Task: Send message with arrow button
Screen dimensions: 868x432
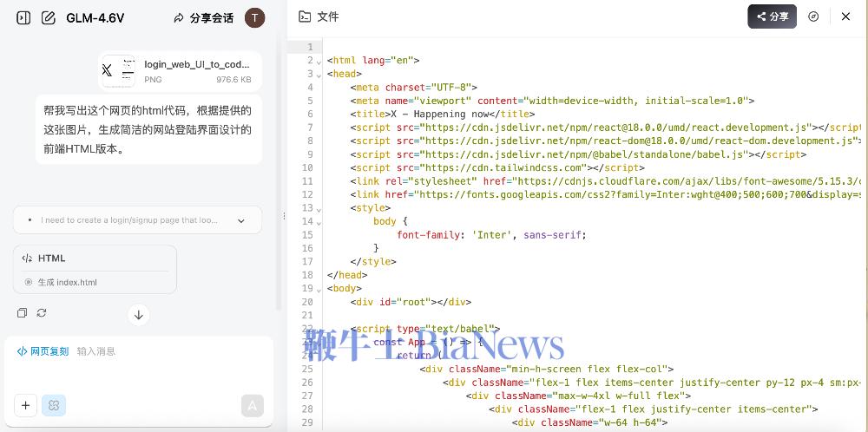Action: [252, 405]
